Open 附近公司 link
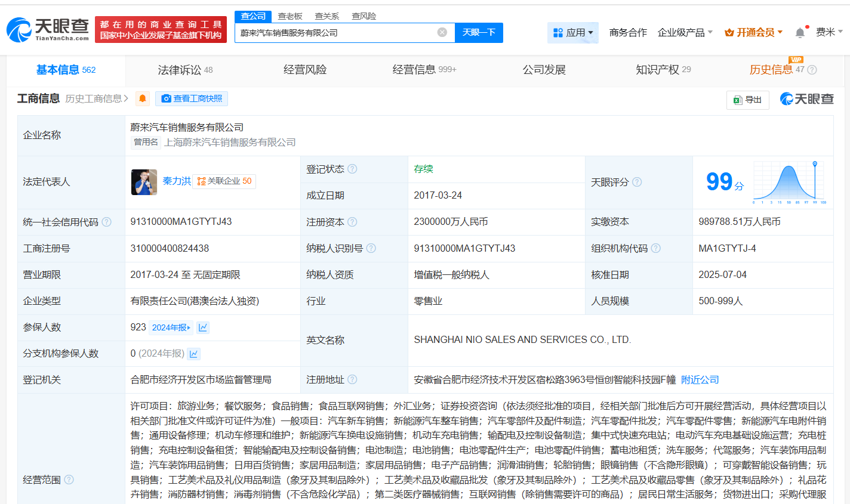 [700, 379]
